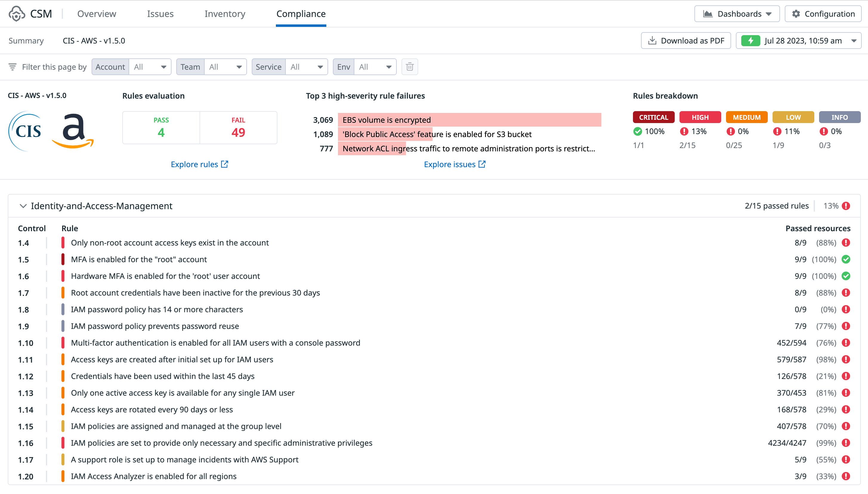Click the red alert icon beside 13% header
Screen dimensions: 868x494
[846, 206]
